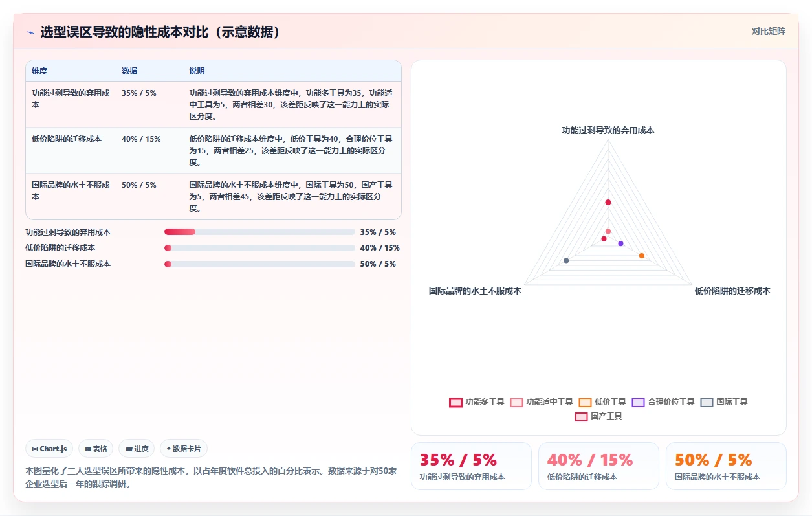The width and height of the screenshot is (812, 516).
Task: Click the Chart.js tag chip
Action: click(49, 449)
